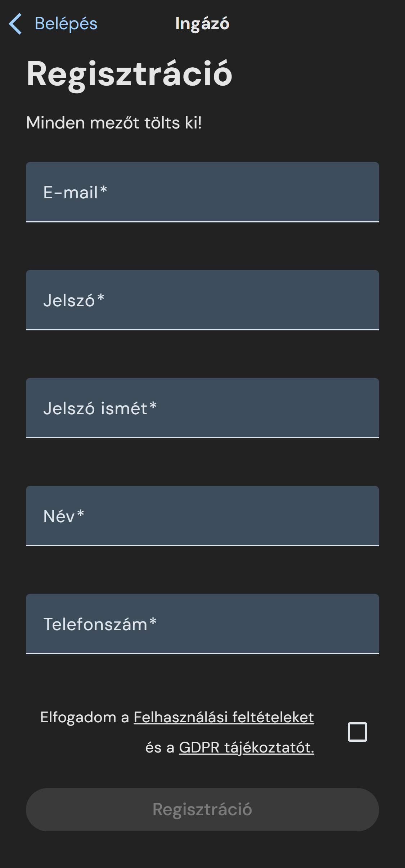Focus the Név name field

[202, 516]
